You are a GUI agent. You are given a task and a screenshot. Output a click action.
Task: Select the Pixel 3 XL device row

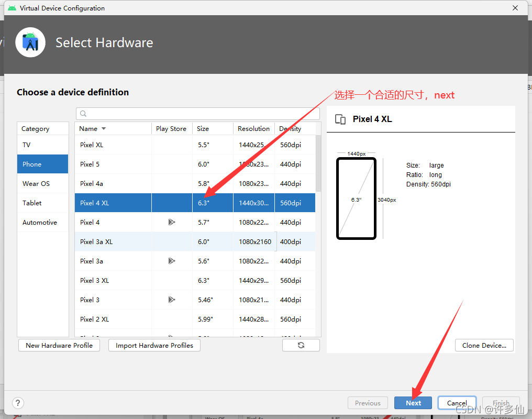[195, 280]
